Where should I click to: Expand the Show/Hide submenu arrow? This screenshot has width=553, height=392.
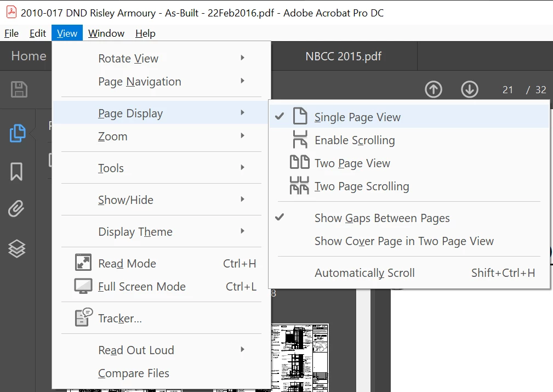tap(242, 199)
